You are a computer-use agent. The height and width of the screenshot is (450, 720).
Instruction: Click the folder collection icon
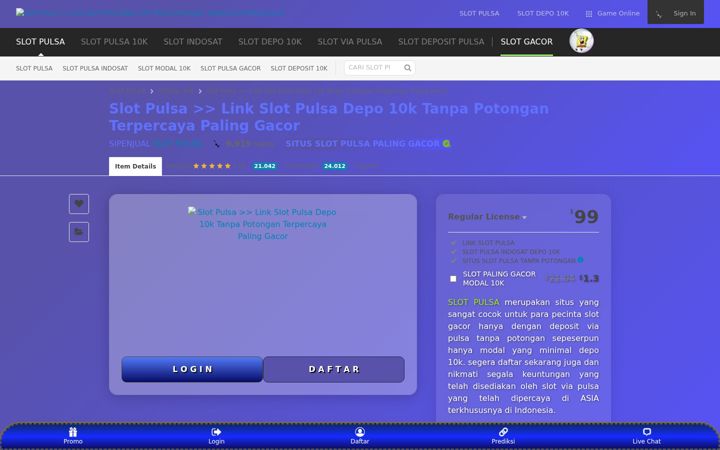click(x=79, y=232)
